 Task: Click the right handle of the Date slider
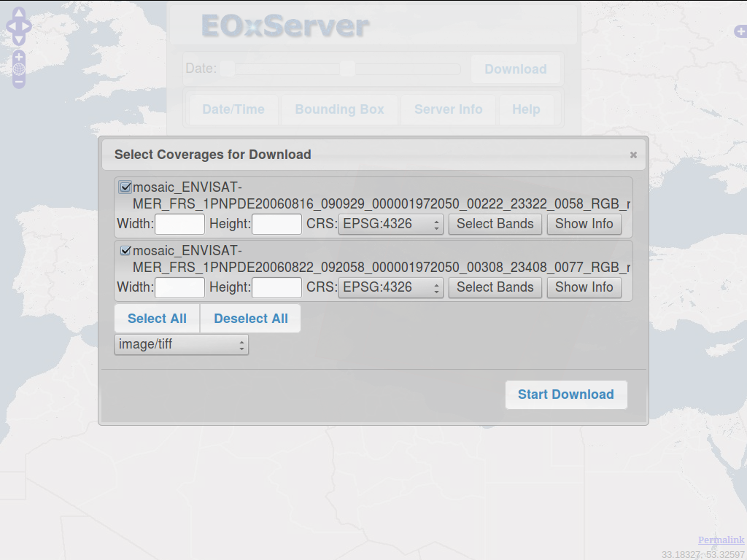coord(348,69)
